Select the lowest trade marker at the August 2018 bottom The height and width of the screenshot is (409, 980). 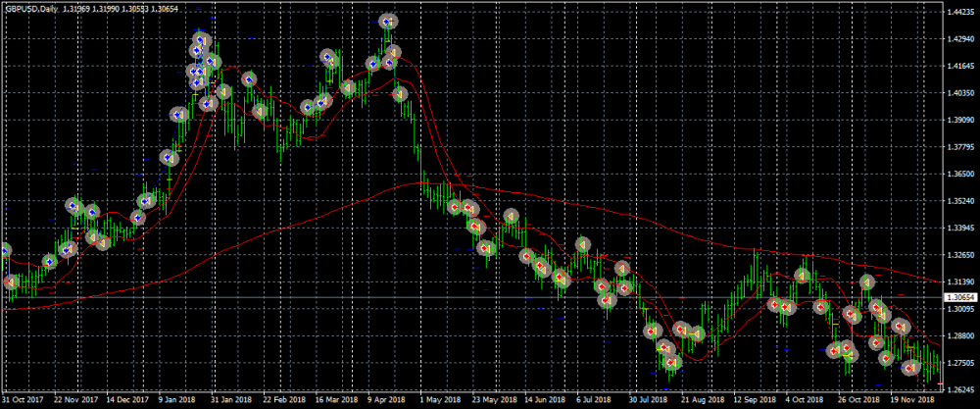(672, 364)
